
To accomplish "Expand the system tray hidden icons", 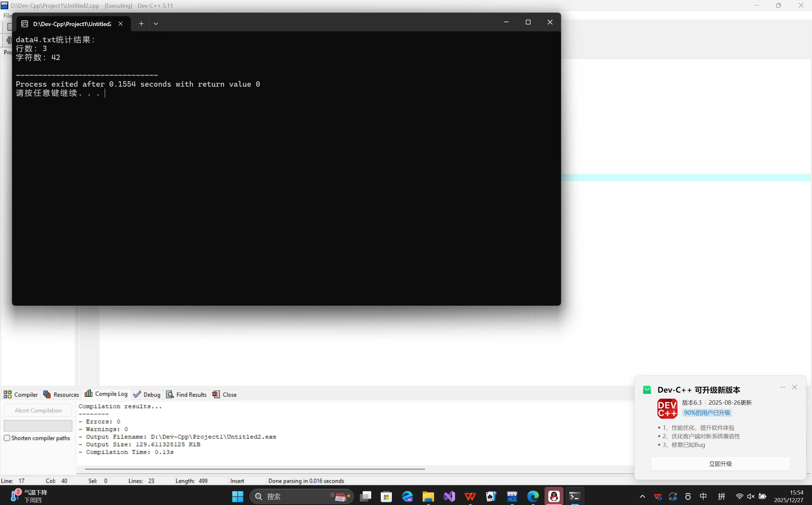I will tap(642, 496).
